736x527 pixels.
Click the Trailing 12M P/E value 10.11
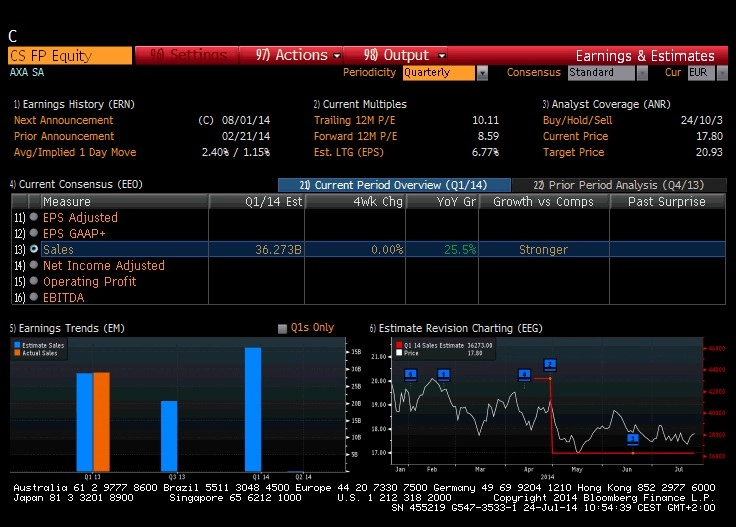click(485, 120)
